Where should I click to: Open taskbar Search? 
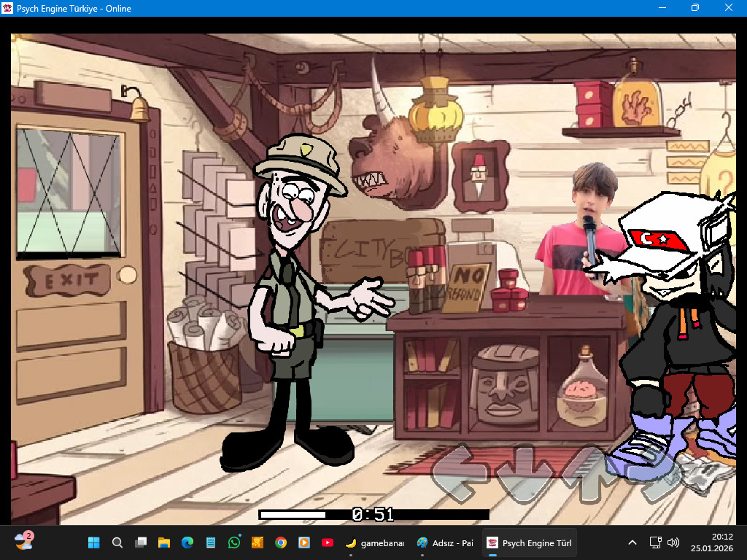pyautogui.click(x=117, y=542)
